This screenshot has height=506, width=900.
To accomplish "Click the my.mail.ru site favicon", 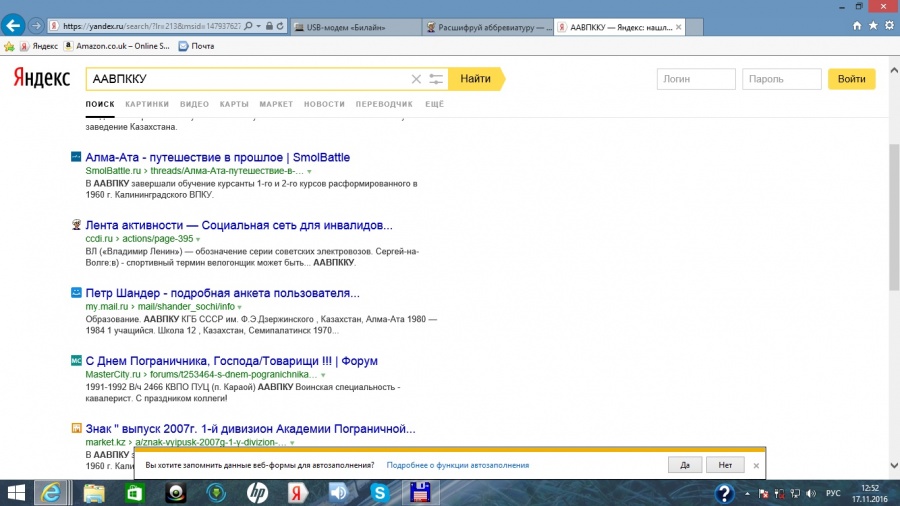I will (x=76, y=292).
